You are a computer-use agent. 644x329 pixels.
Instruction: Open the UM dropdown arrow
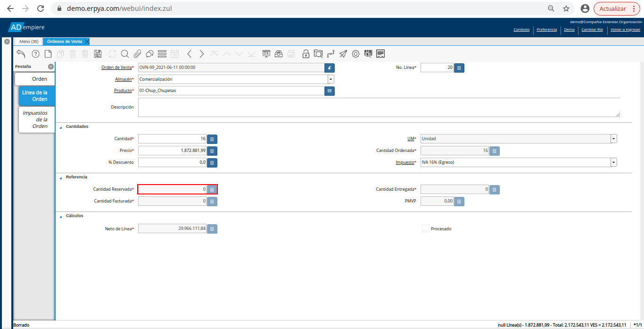[x=614, y=139]
